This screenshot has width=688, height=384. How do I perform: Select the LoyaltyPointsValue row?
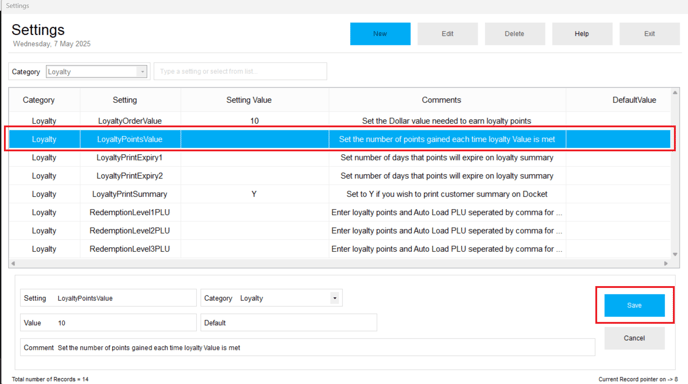point(340,139)
